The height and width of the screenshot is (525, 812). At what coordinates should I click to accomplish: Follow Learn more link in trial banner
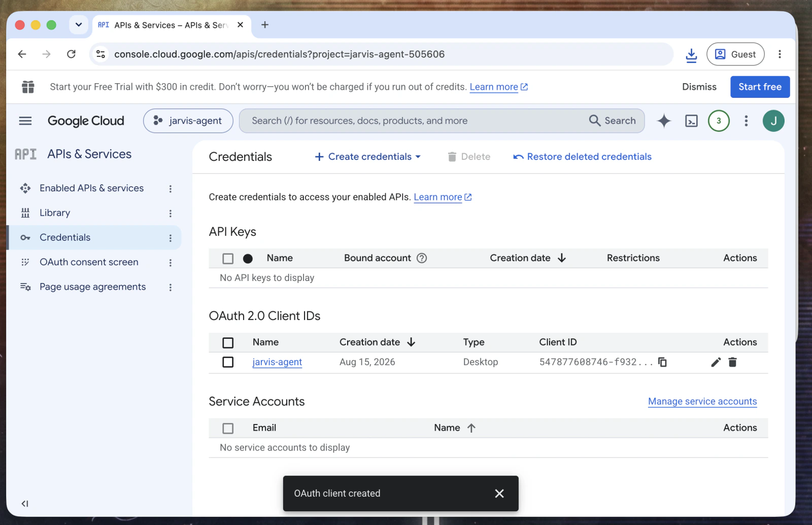pos(498,87)
